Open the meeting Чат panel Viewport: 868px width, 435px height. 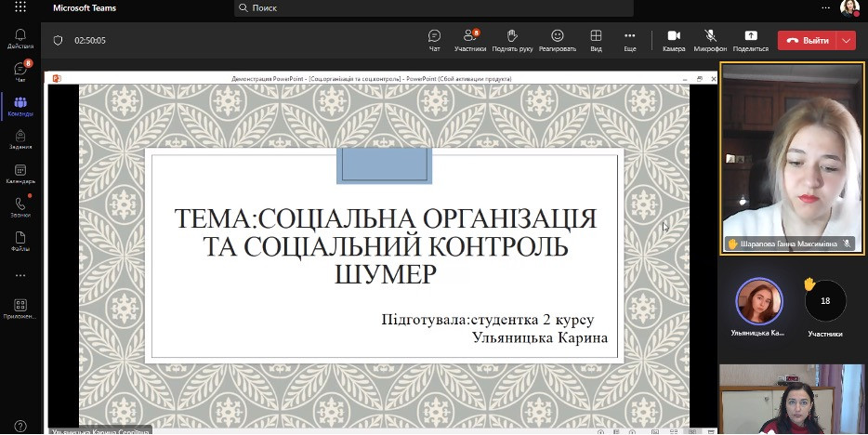pos(434,40)
